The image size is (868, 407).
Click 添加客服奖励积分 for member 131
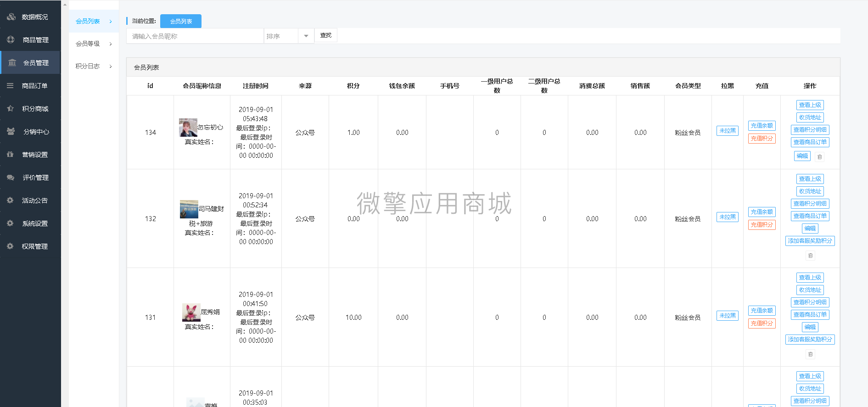810,340
